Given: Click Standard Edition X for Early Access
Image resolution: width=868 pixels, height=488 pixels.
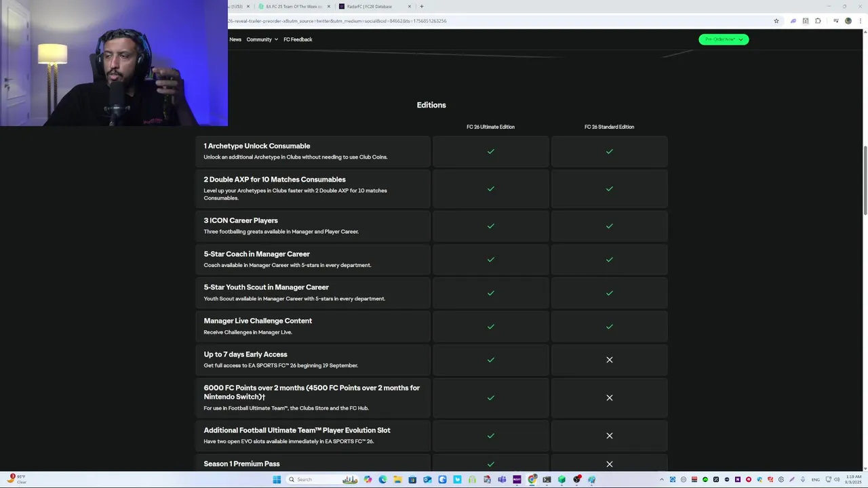Looking at the screenshot, I should 609,360.
